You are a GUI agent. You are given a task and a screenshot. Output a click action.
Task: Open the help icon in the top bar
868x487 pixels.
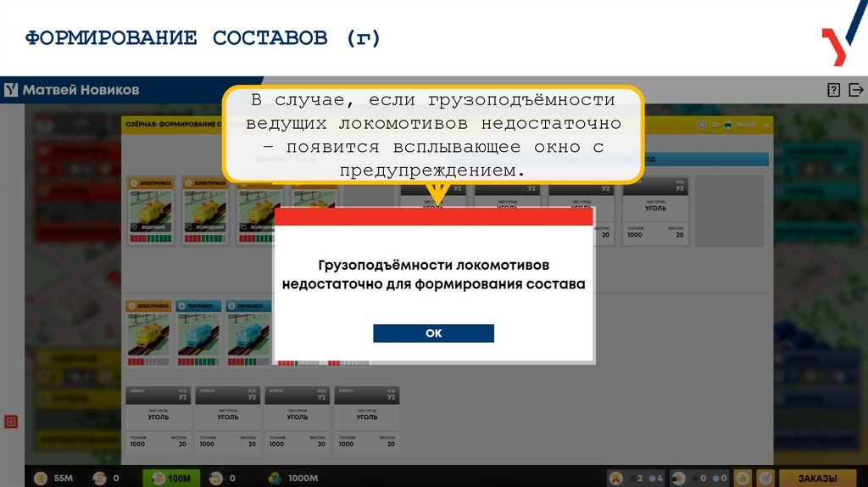pos(833,90)
